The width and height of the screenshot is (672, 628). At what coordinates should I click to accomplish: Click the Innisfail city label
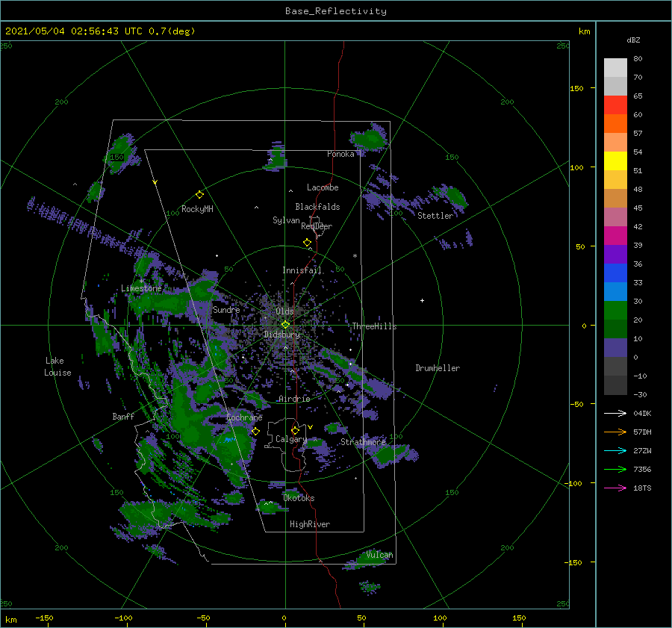click(302, 270)
